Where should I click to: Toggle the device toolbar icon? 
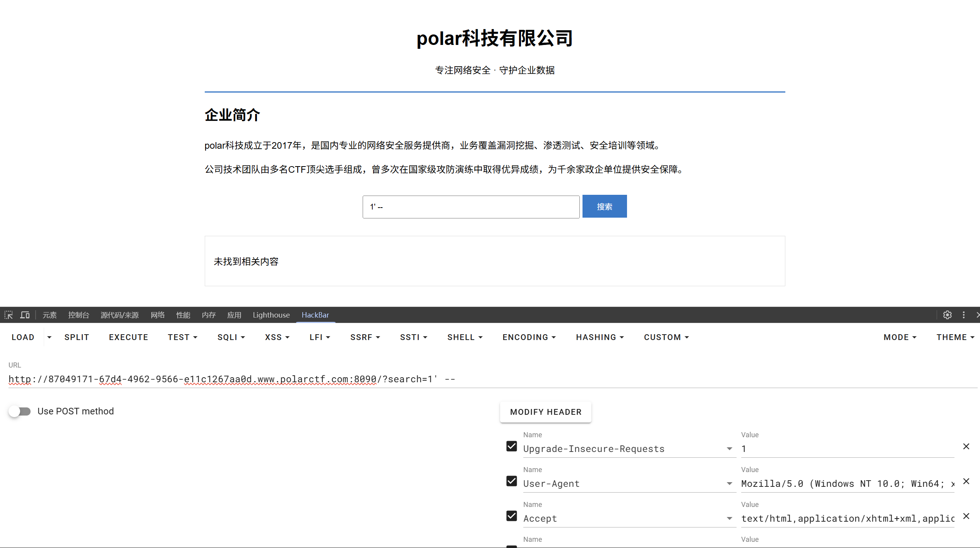click(25, 315)
